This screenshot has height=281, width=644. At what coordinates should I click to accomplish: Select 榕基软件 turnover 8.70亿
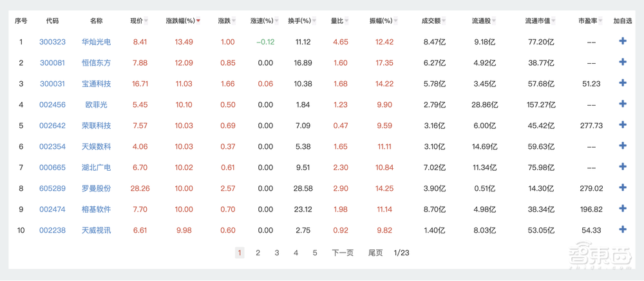tap(435, 209)
